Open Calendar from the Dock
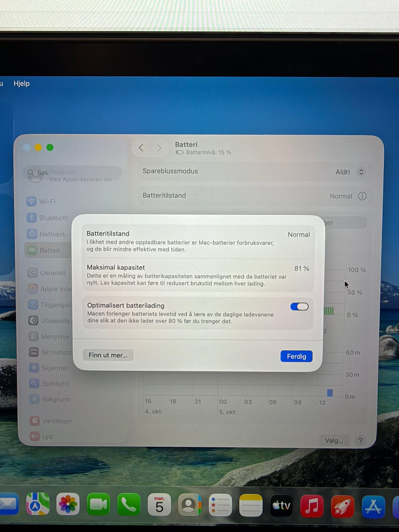 [159, 505]
